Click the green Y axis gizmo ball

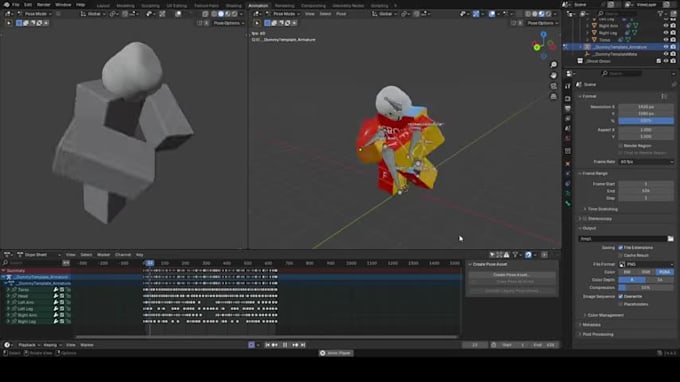pyautogui.click(x=537, y=47)
